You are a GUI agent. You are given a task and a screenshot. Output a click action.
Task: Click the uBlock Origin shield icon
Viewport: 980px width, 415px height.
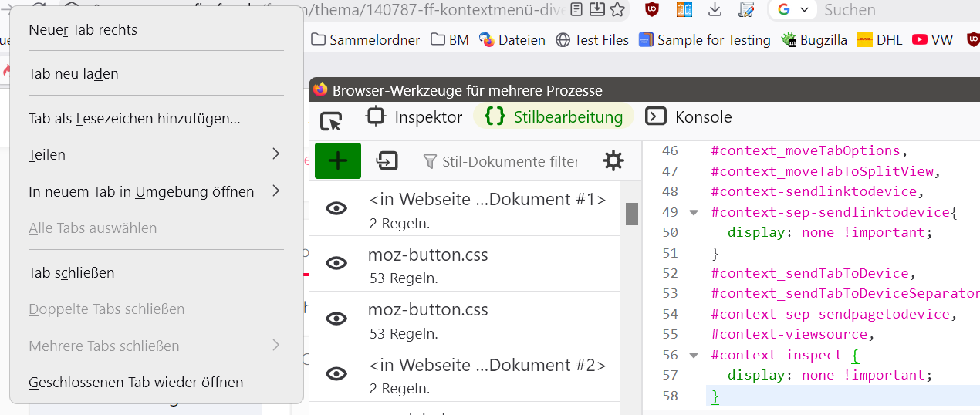point(652,9)
